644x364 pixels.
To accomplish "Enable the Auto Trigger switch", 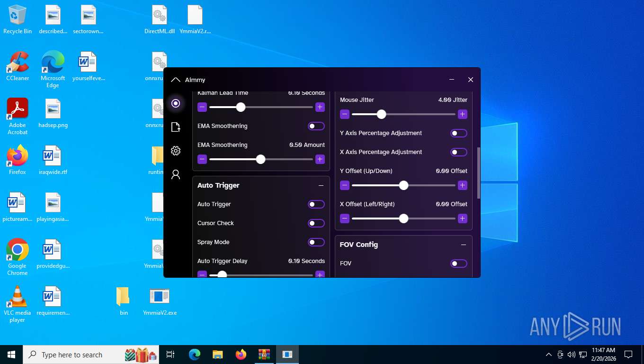I will point(316,204).
